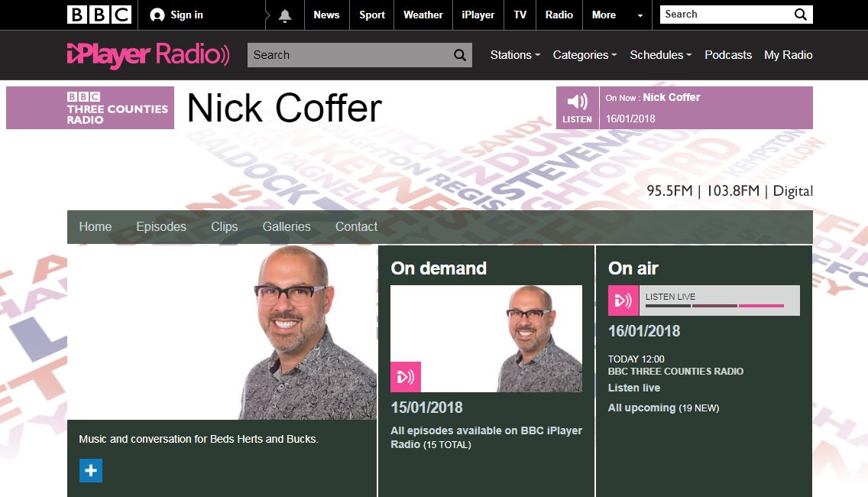Screen dimensions: 868x497
Task: Open BBC Three Counties Radio logo badge
Action: [90, 108]
